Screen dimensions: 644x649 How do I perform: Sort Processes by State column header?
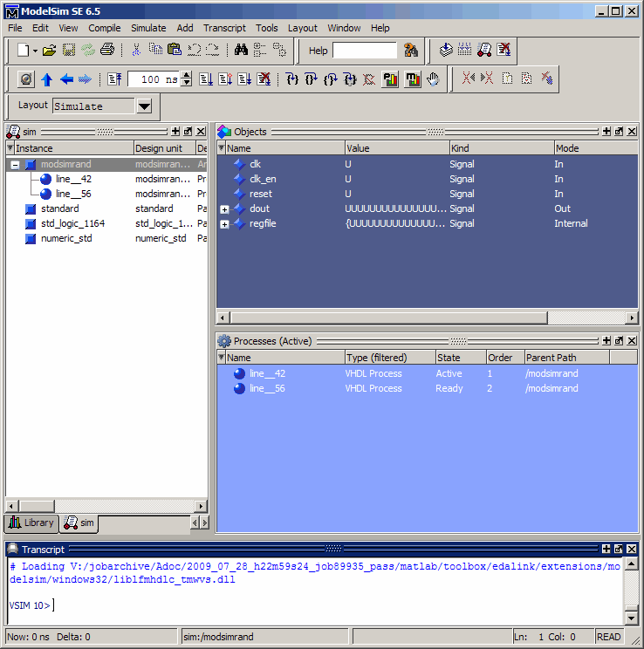(461, 358)
